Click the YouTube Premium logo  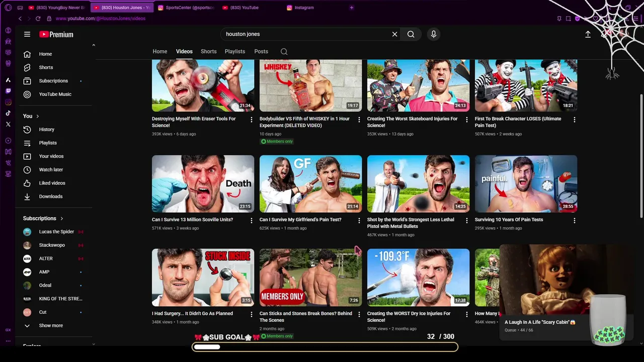[56, 34]
